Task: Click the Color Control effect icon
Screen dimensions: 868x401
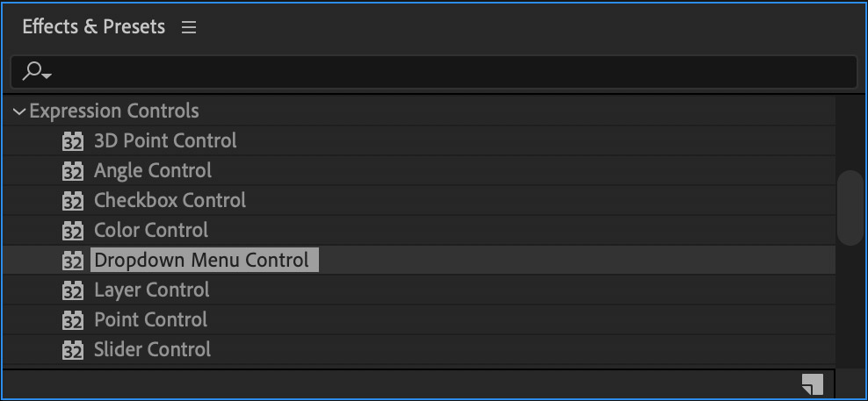Action: click(x=73, y=231)
